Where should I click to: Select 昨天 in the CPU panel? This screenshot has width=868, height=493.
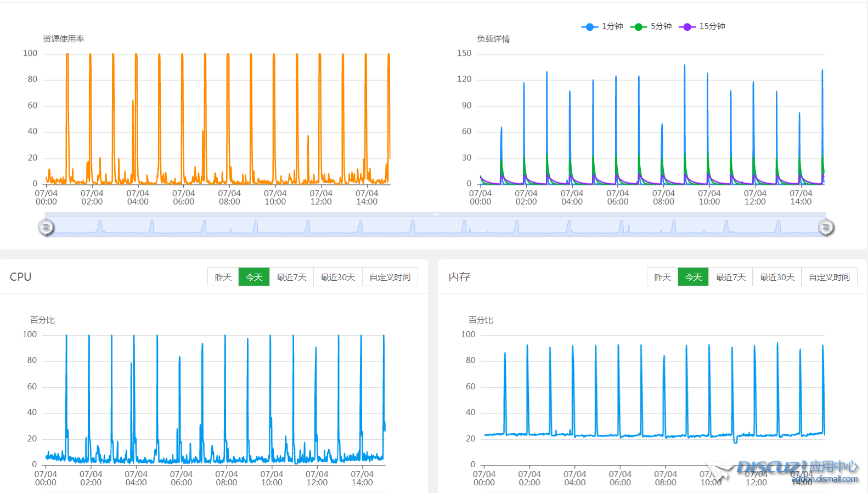click(223, 277)
